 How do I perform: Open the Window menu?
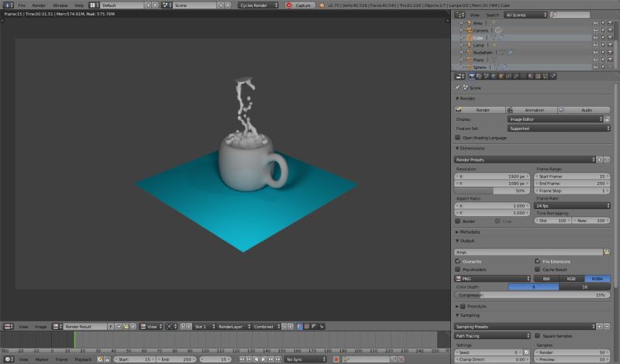(60, 5)
